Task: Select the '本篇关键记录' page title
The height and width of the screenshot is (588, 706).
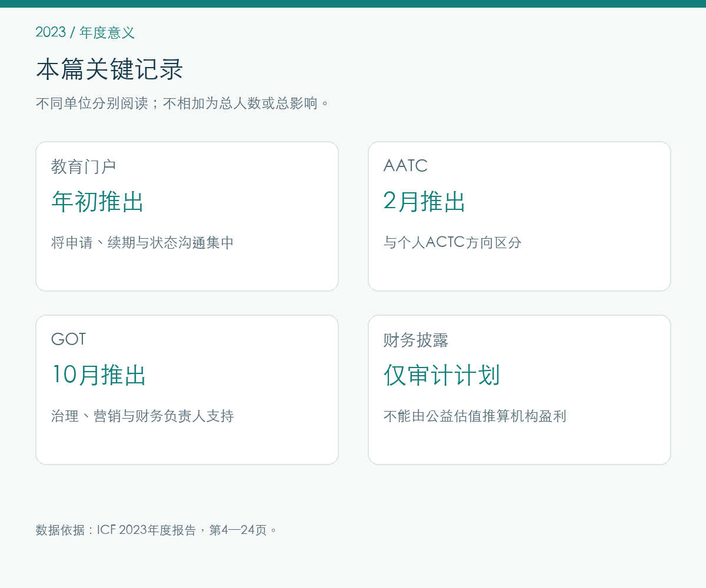Action: coord(110,69)
